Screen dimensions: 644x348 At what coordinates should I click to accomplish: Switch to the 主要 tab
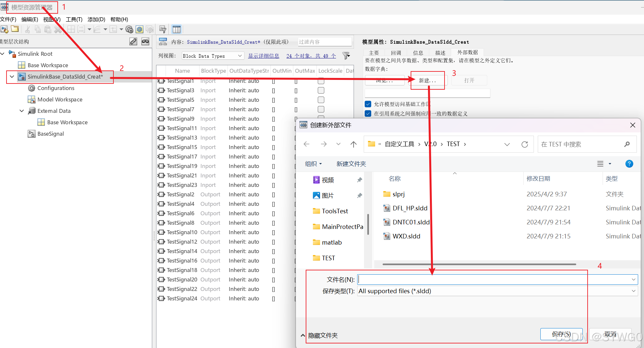pos(374,53)
